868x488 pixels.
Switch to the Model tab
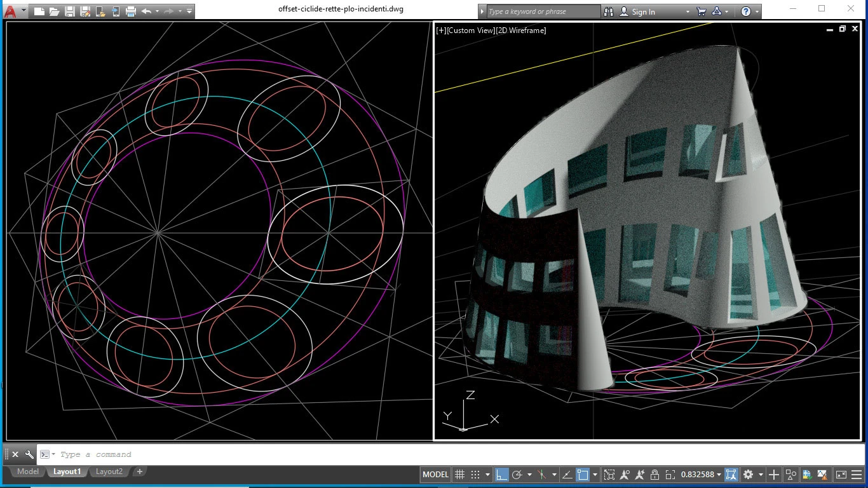[27, 471]
